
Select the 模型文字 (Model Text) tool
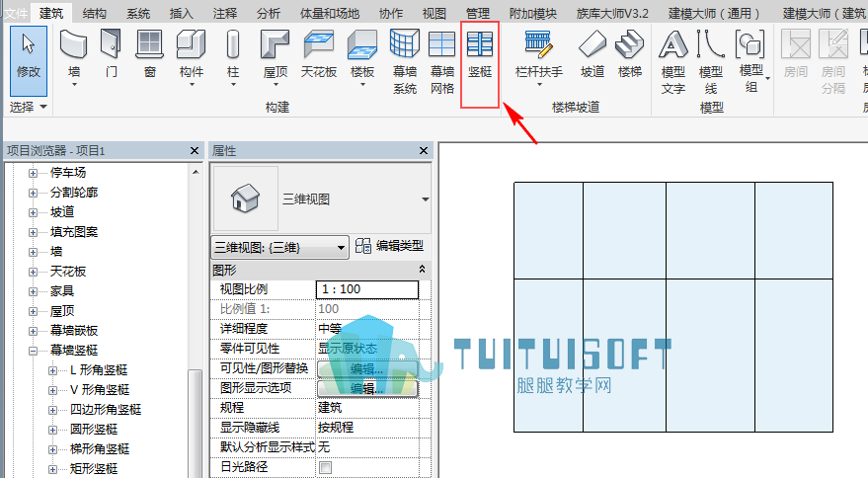point(673,62)
